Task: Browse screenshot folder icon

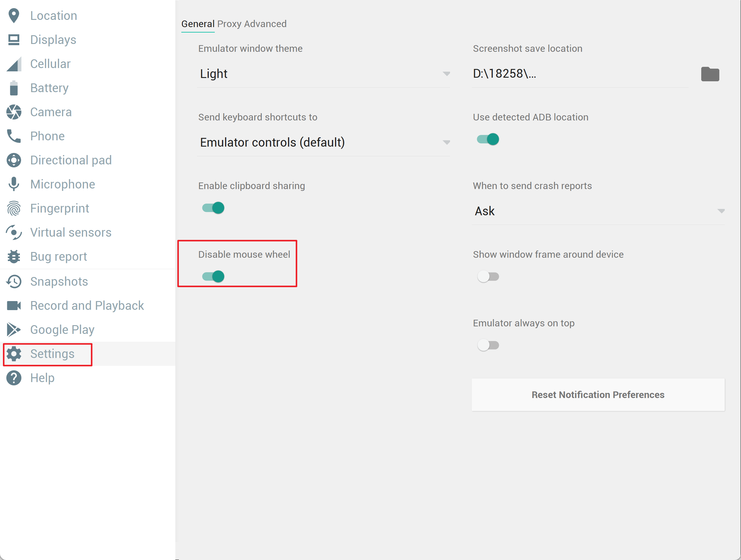Action: (710, 74)
